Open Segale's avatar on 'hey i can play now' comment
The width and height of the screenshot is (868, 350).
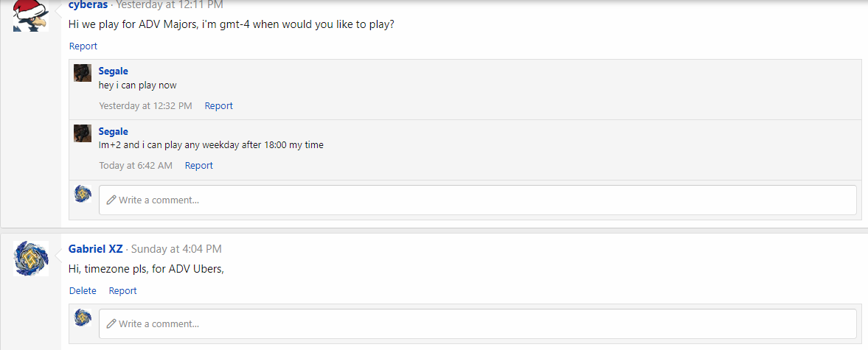pyautogui.click(x=83, y=73)
